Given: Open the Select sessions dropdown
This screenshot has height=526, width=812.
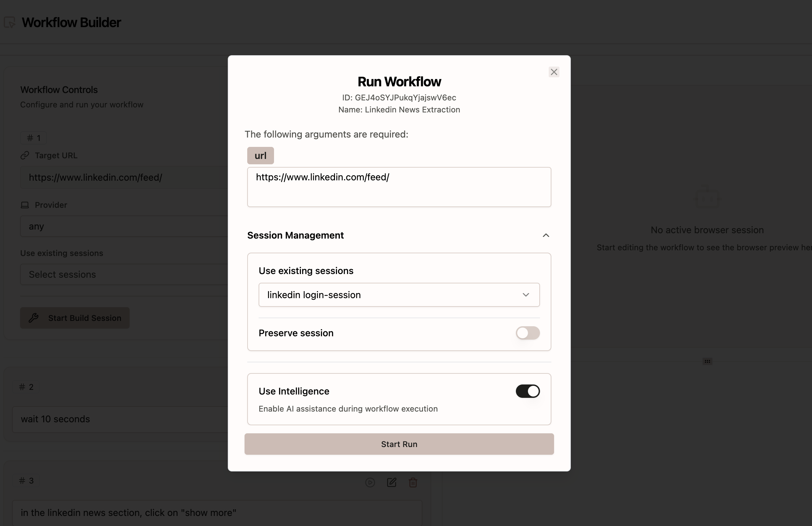Looking at the screenshot, I should pyautogui.click(x=103, y=274).
